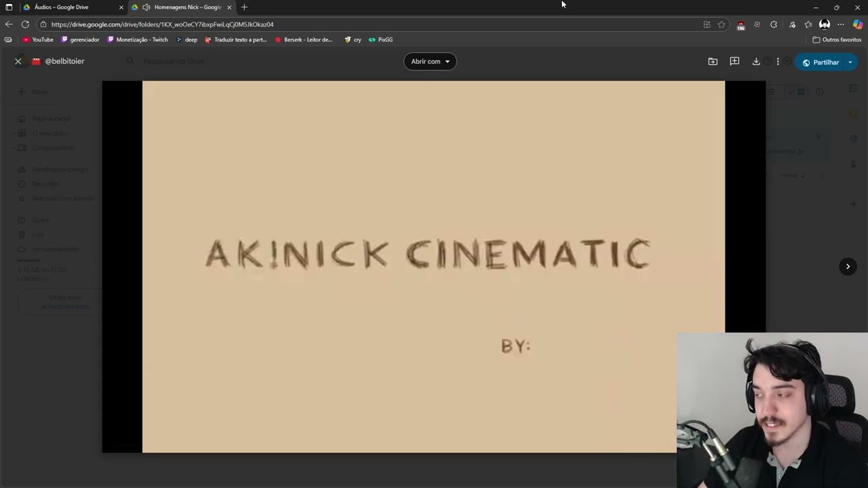Open the Favorites list icon

pos(808,24)
